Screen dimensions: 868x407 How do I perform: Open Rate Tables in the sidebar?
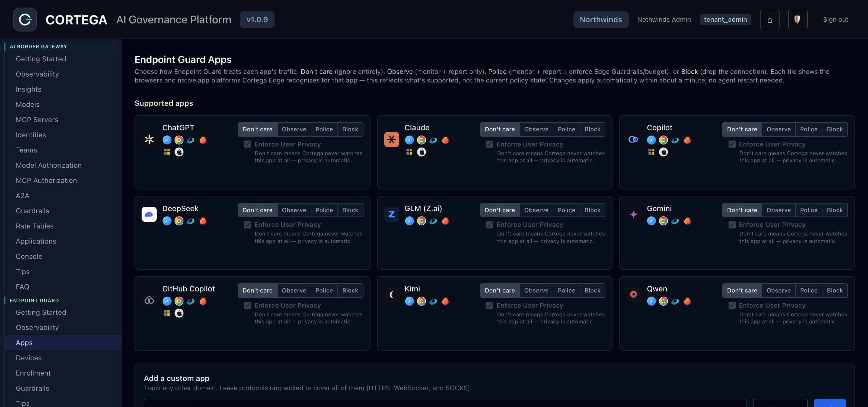[63, 226]
